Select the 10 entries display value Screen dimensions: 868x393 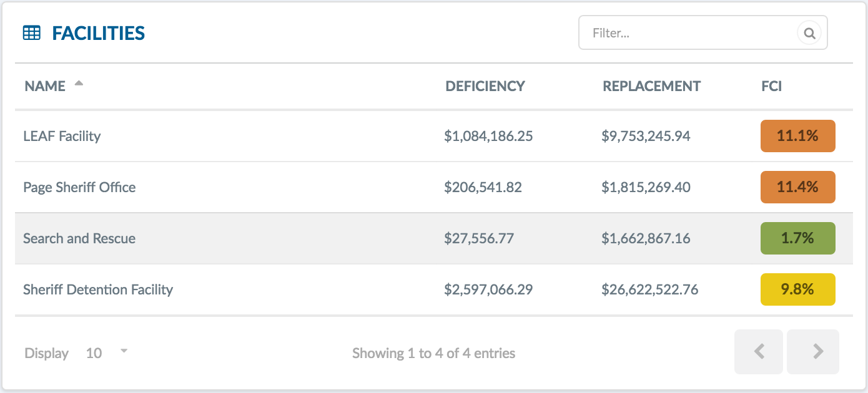94,353
